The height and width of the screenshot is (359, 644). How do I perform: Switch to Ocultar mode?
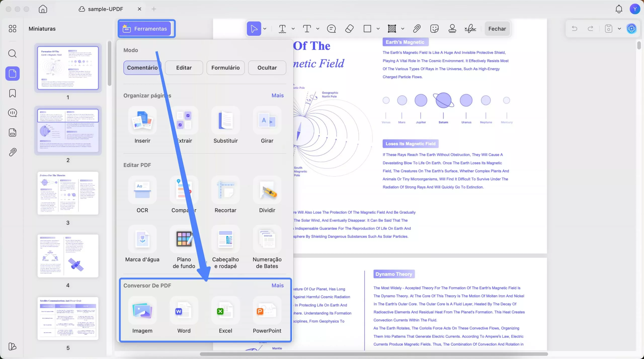coord(267,68)
